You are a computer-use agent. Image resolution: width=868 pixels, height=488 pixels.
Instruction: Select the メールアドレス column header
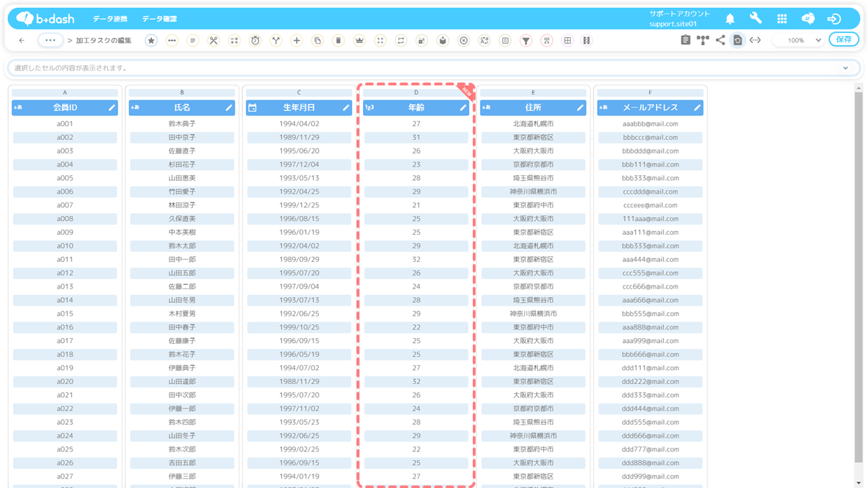pyautogui.click(x=650, y=108)
